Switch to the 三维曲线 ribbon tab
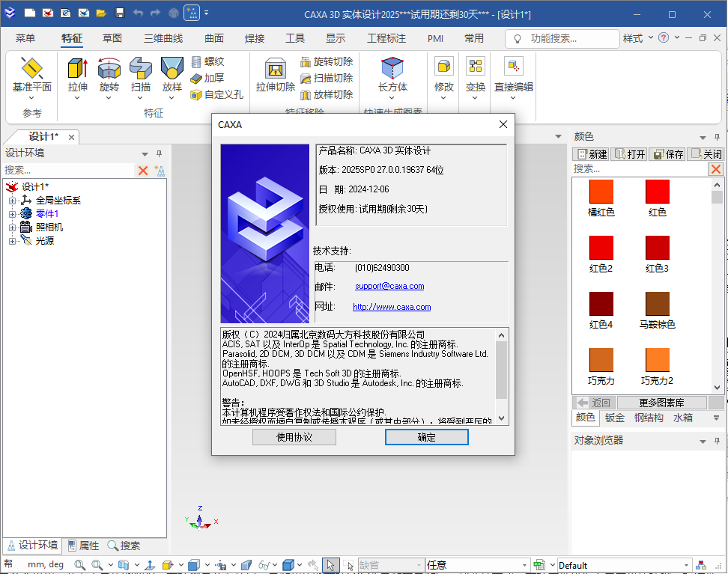The height and width of the screenshot is (574, 728). click(x=163, y=38)
